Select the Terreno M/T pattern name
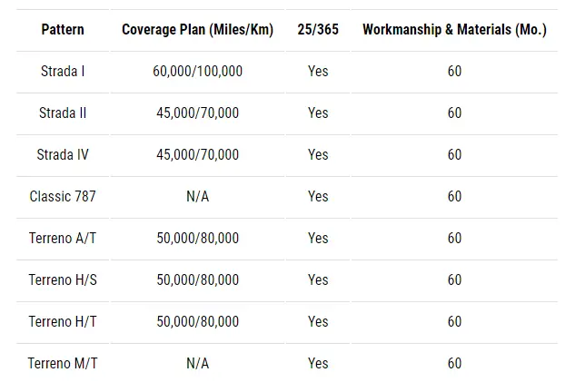Screen dimensions: 575x392 click(x=63, y=364)
